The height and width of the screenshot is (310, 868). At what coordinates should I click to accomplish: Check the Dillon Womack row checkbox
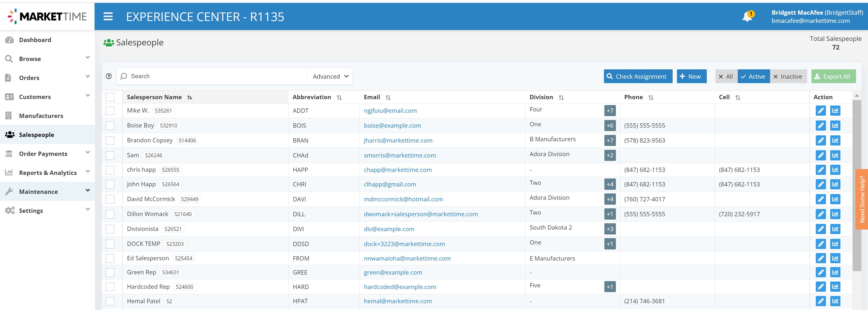click(110, 214)
